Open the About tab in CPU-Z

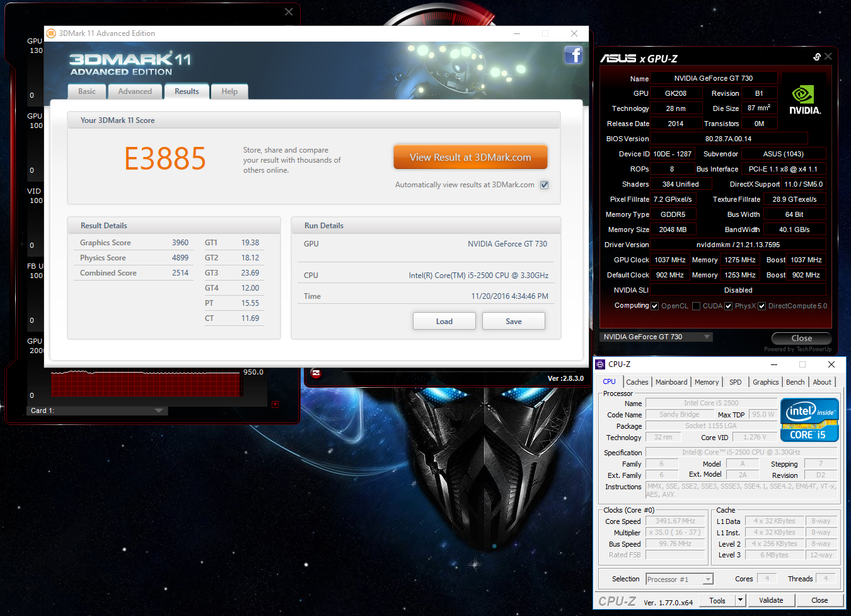(x=821, y=382)
